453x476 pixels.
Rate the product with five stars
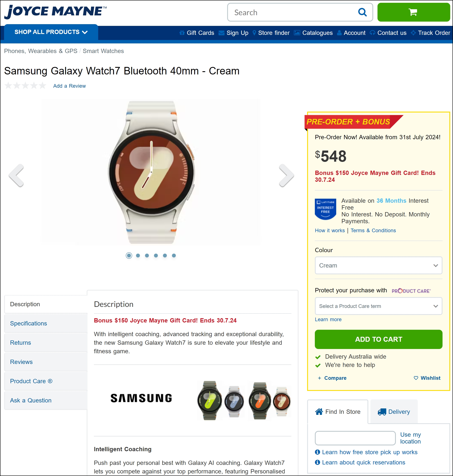pyautogui.click(x=43, y=86)
